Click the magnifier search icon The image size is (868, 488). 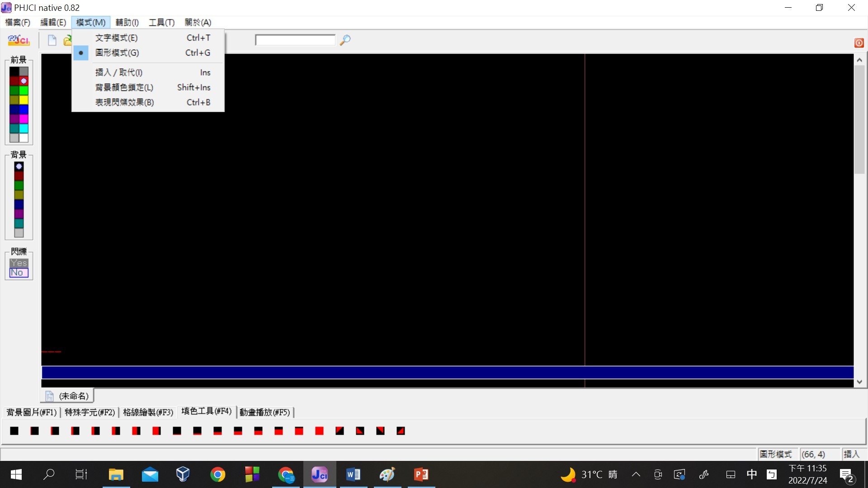345,40
